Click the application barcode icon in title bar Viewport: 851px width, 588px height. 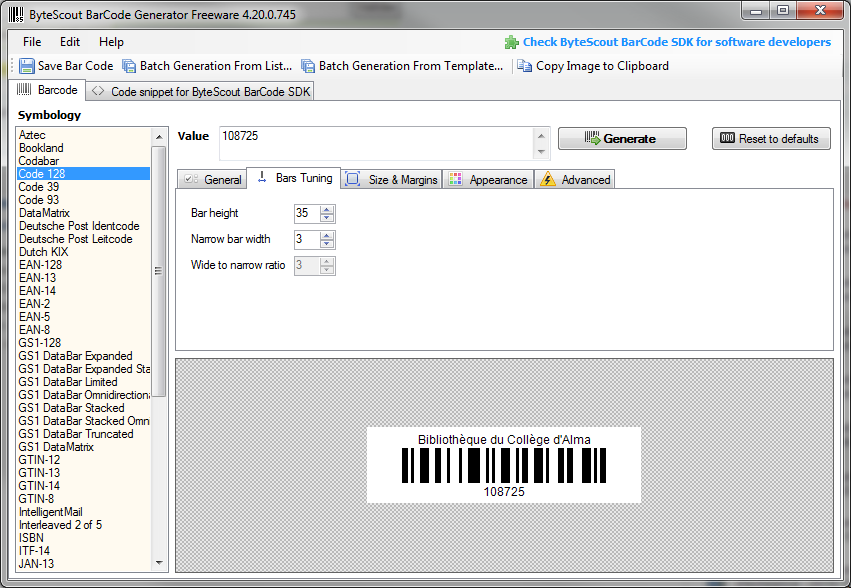click(x=16, y=14)
